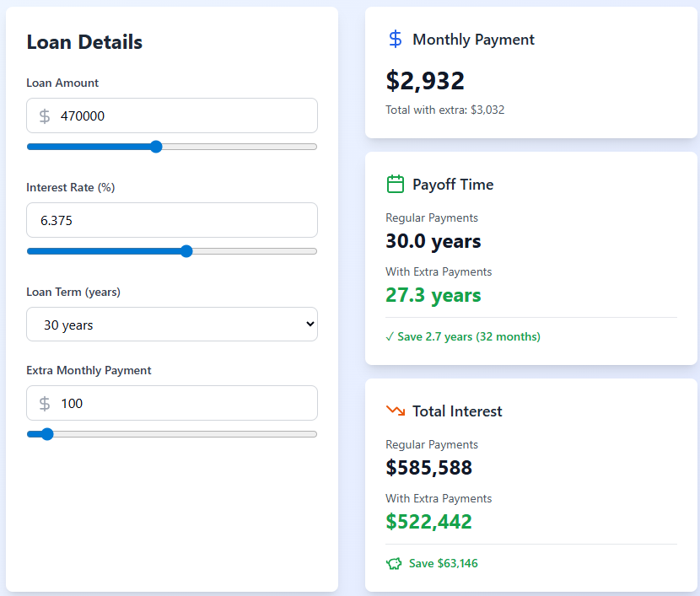Click the piggy bank icon beside Save $63,146
700x596 pixels.
(394, 563)
